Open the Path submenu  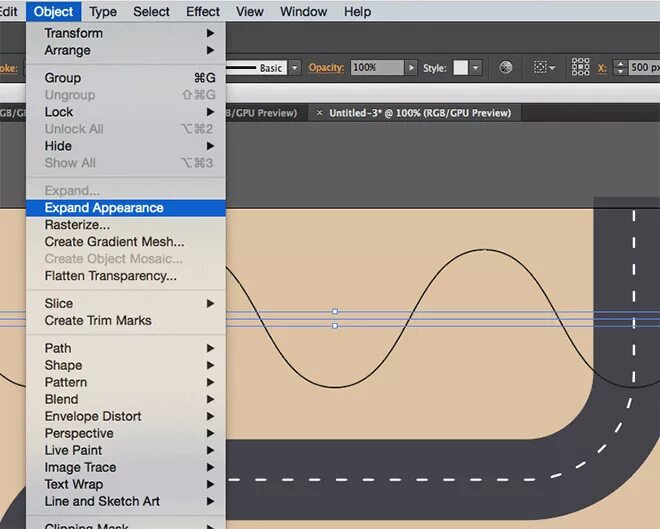[126, 348]
